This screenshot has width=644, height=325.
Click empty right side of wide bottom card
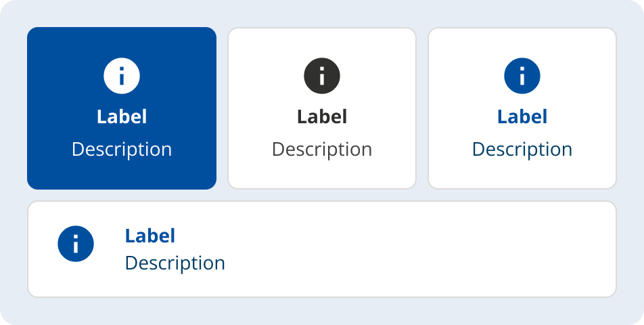tap(474, 249)
